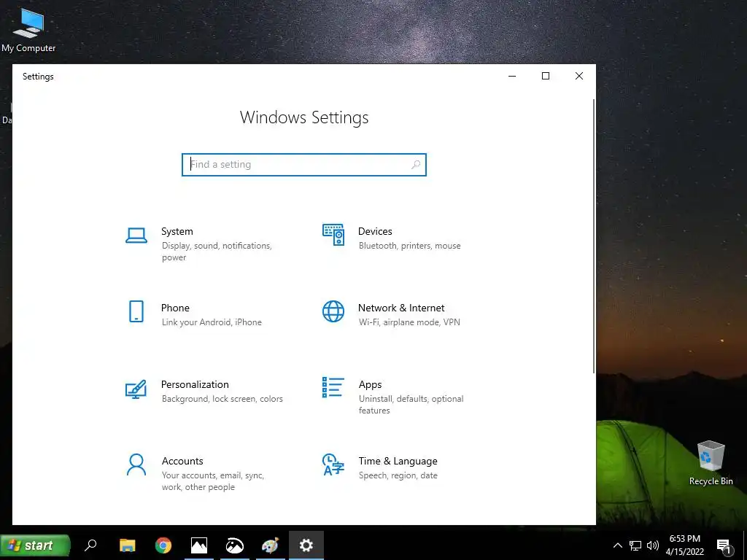Click 'Your accounts, email, sync' description

click(212, 475)
